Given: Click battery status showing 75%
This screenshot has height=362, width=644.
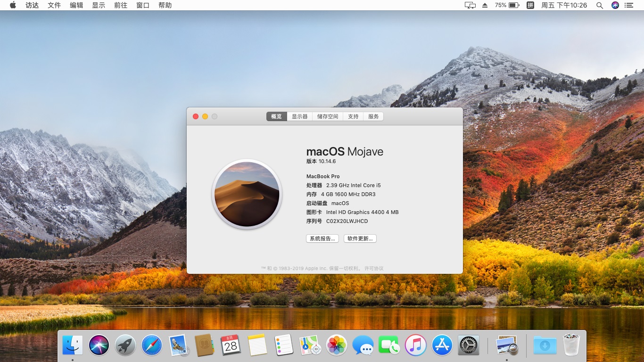Looking at the screenshot, I should pos(507,5).
